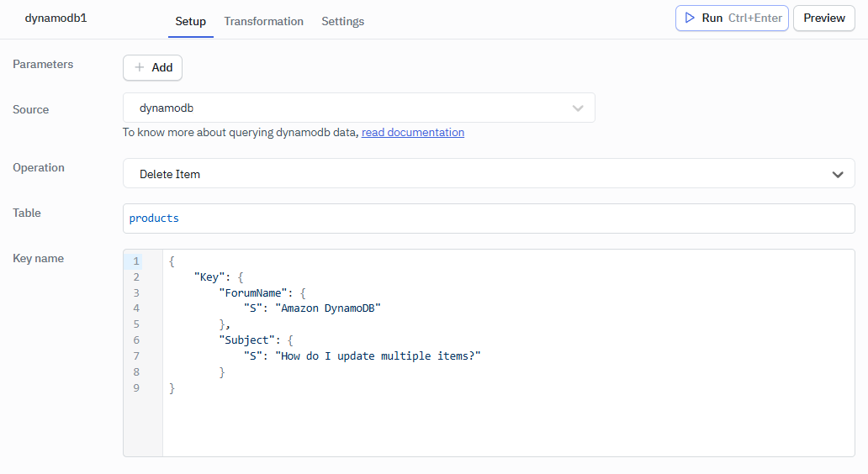Click the "How do I update multiple items?" text
This screenshot has height=474, width=868.
coord(378,356)
